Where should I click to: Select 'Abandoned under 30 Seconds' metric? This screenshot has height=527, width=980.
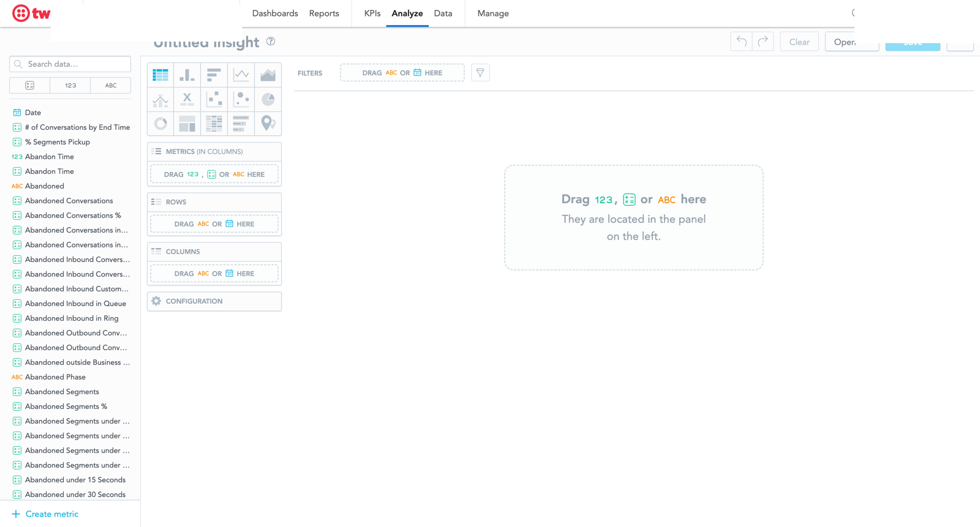(x=70, y=495)
